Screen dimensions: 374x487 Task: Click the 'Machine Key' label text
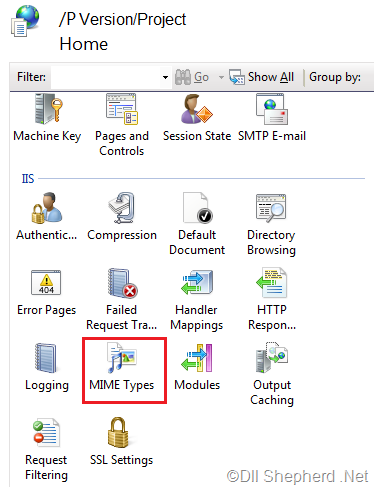(x=47, y=136)
